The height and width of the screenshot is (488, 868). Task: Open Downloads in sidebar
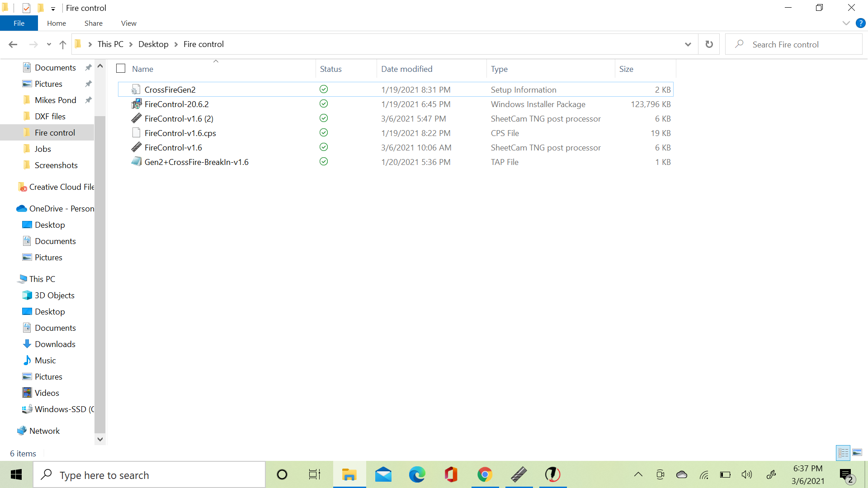(55, 344)
